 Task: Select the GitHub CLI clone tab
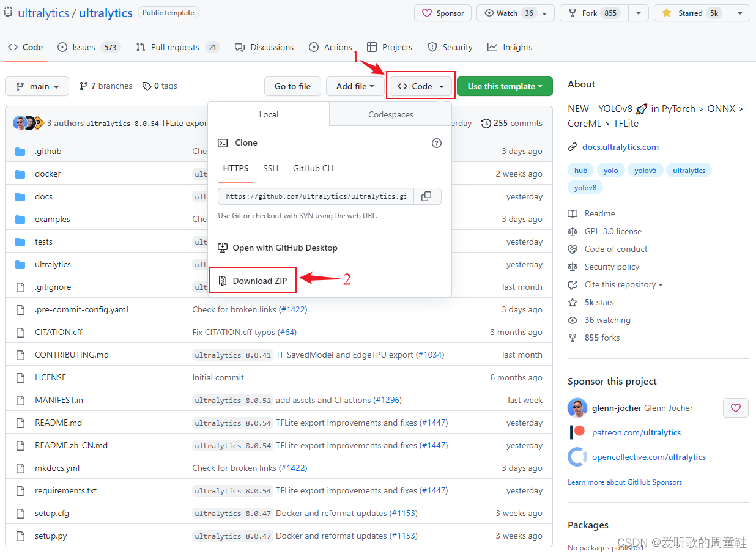point(313,168)
